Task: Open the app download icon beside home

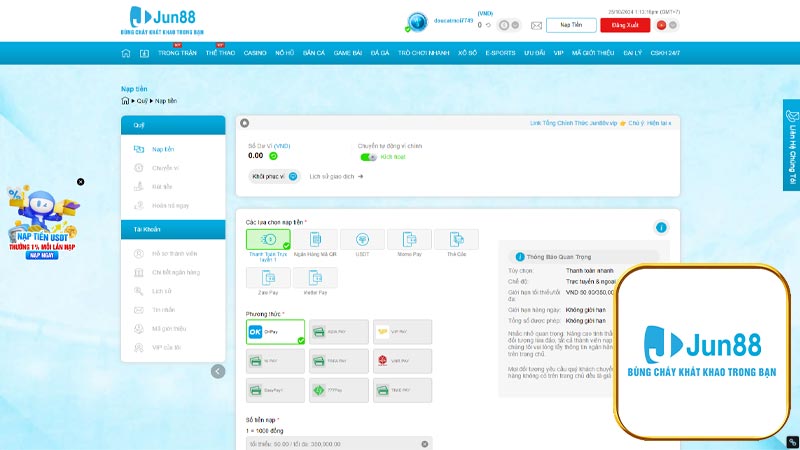Action: tap(144, 53)
